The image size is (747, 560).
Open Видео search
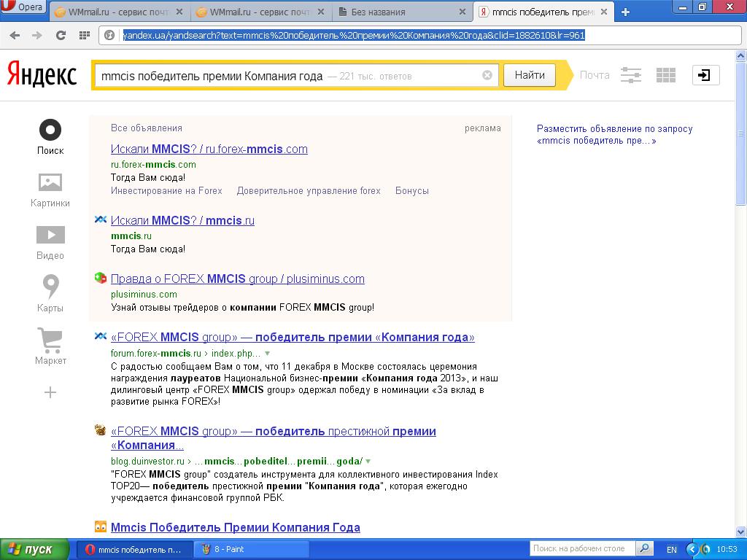50,243
